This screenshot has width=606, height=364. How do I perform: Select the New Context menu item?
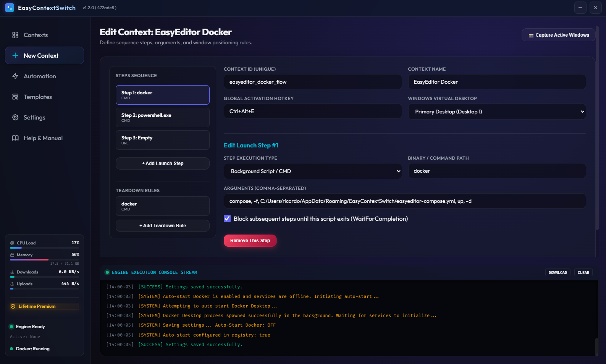[44, 55]
